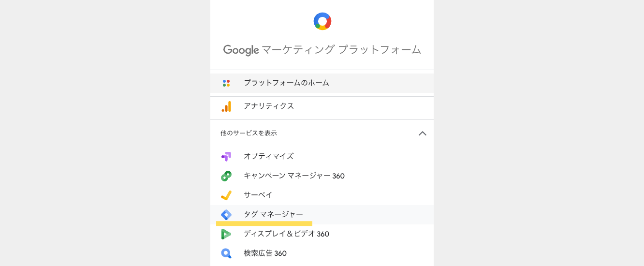The width and height of the screenshot is (644, 266).
Task: Click the Google マーケティング プラットフォーム title
Action: 322,50
